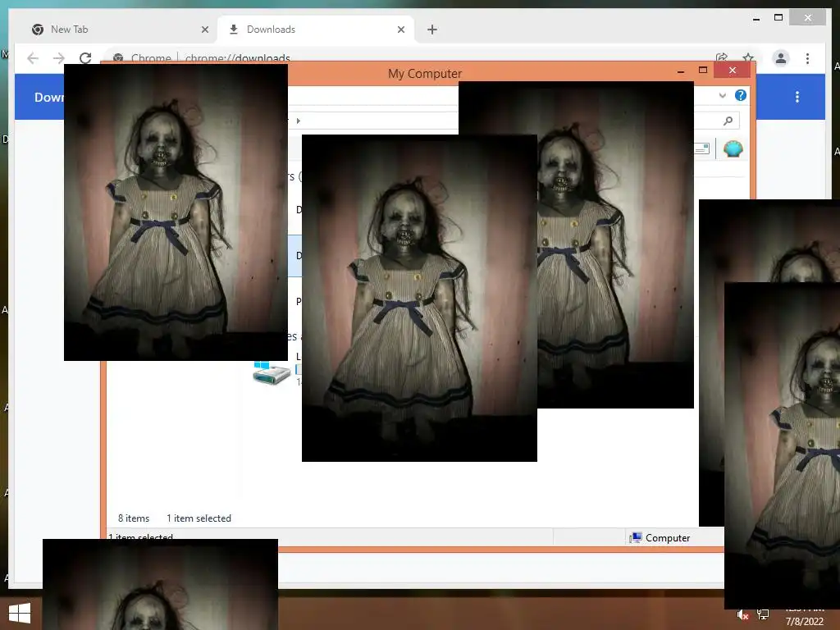Click the doll image covering the Downloads header
This screenshot has height=630, width=840.
(176, 212)
